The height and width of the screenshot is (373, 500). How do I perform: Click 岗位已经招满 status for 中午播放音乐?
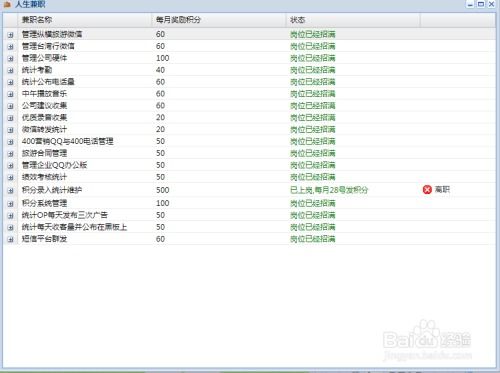click(x=313, y=94)
